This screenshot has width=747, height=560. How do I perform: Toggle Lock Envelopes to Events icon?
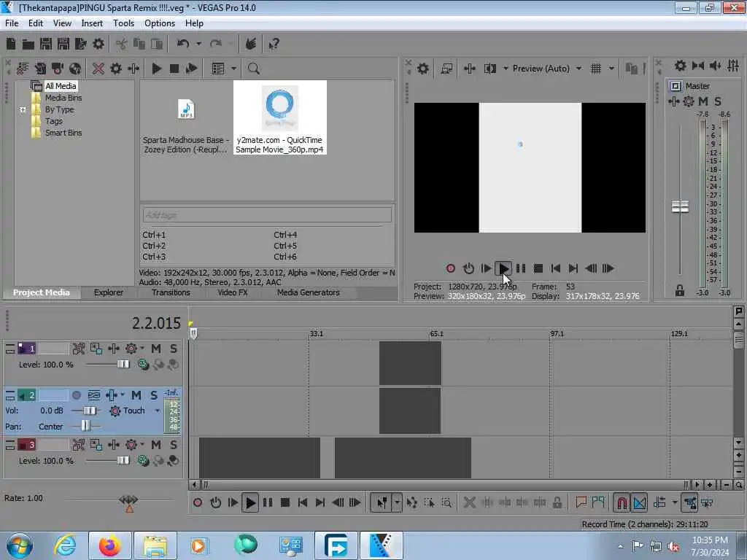[x=690, y=502]
